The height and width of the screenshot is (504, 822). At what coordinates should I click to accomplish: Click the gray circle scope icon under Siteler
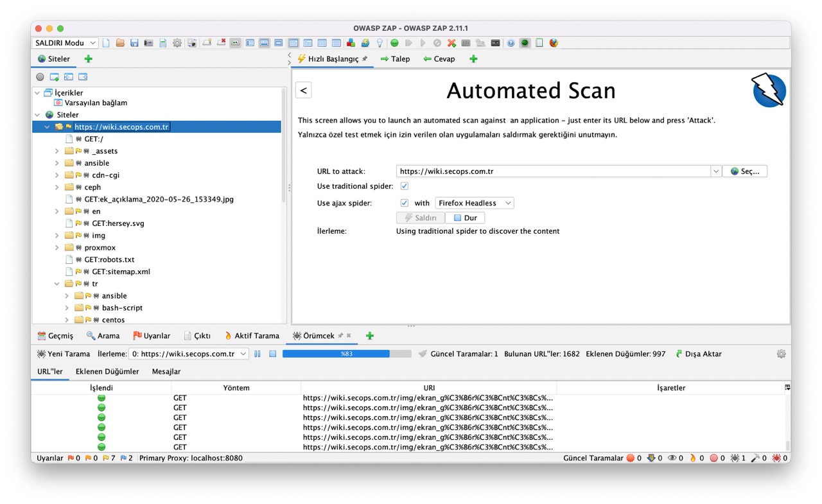click(40, 77)
